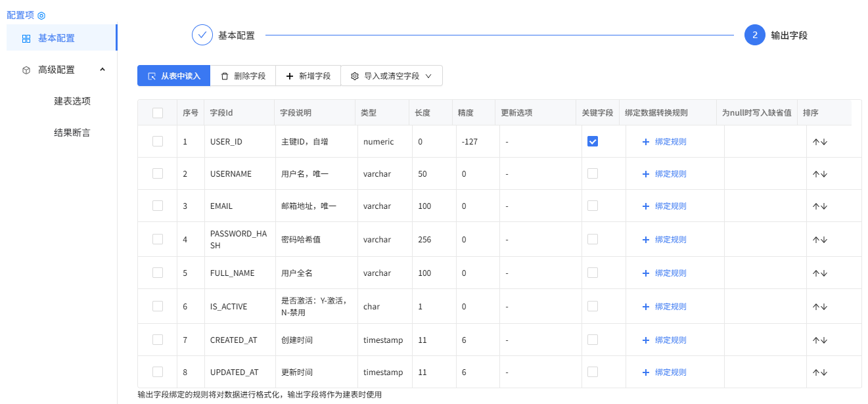Screen dimensions: 868x404
Task: Click the grid icon beside 基本配置 in sidebar
Action: [26, 39]
